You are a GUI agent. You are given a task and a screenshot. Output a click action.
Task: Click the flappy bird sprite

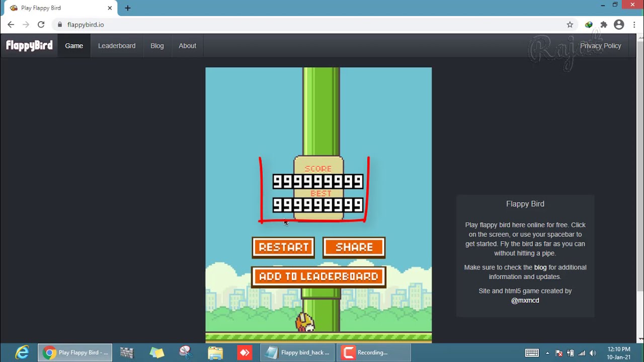pos(305,322)
